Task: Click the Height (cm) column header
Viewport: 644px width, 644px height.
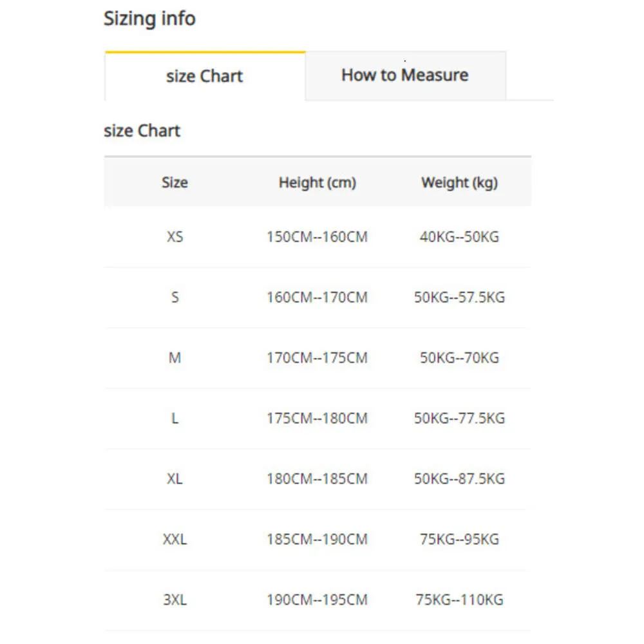Action: pyautogui.click(x=317, y=182)
